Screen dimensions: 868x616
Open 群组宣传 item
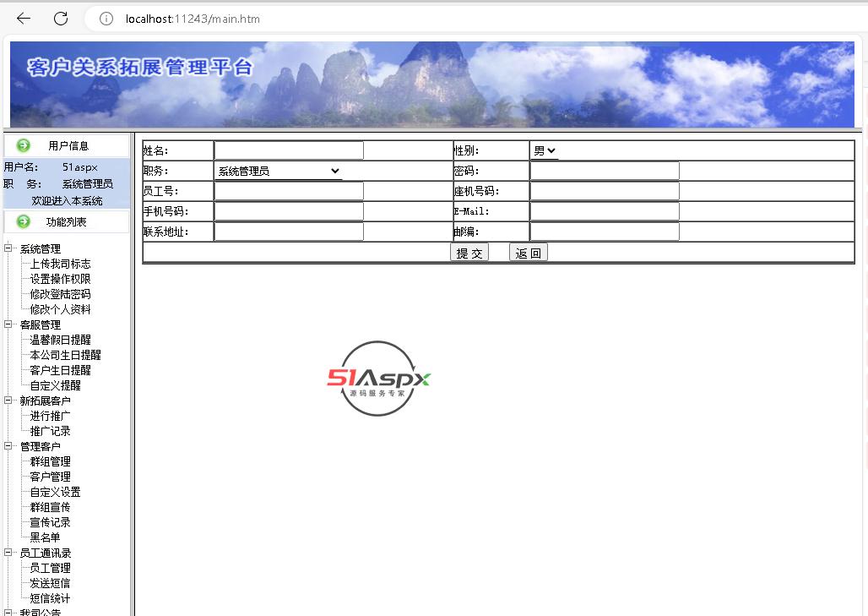coord(51,507)
